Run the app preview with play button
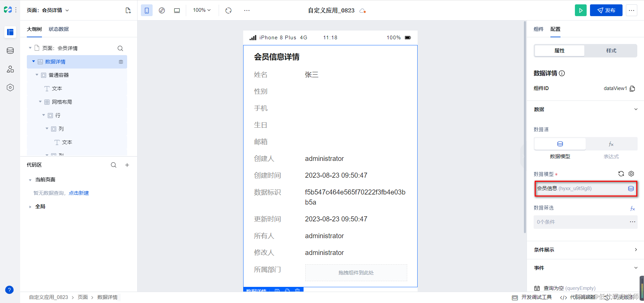This screenshot has width=644, height=303. [x=581, y=10]
